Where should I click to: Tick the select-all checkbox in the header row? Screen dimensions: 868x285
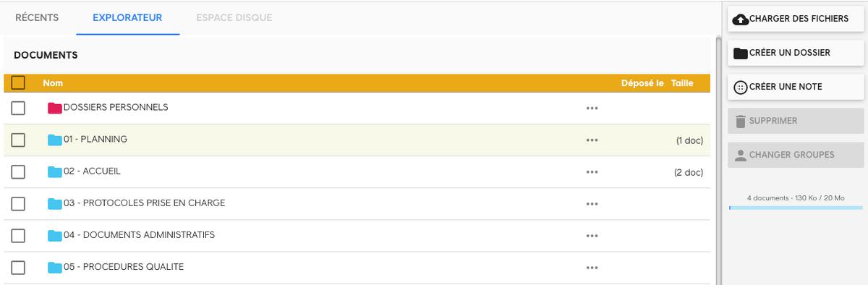[19, 82]
